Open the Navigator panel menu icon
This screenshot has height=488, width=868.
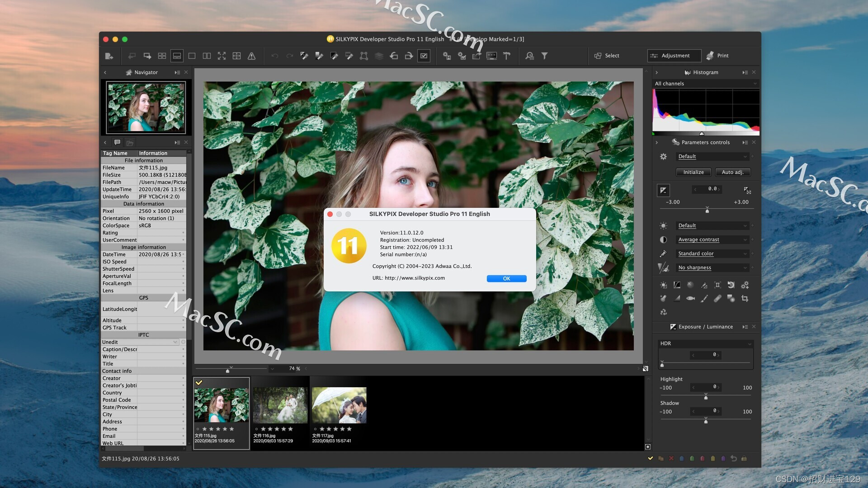click(177, 72)
